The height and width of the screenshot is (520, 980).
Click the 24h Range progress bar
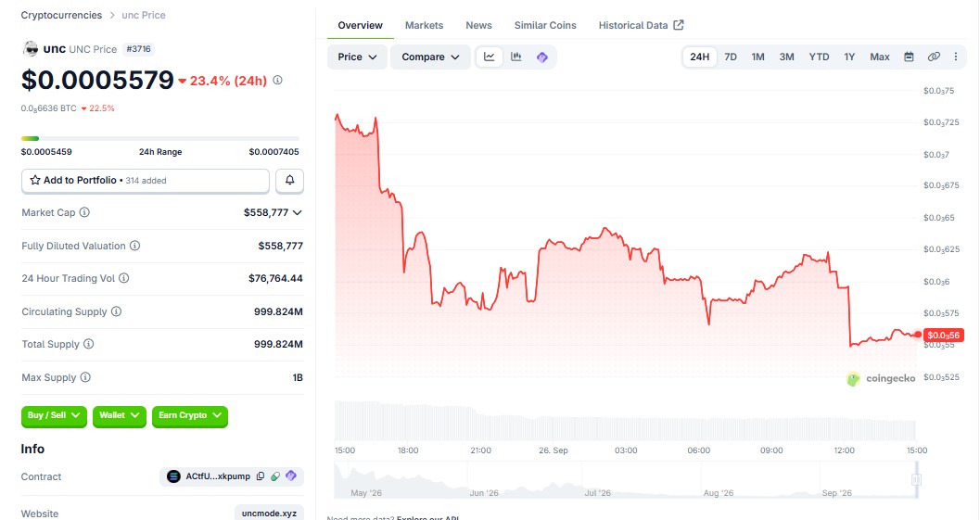coord(160,138)
